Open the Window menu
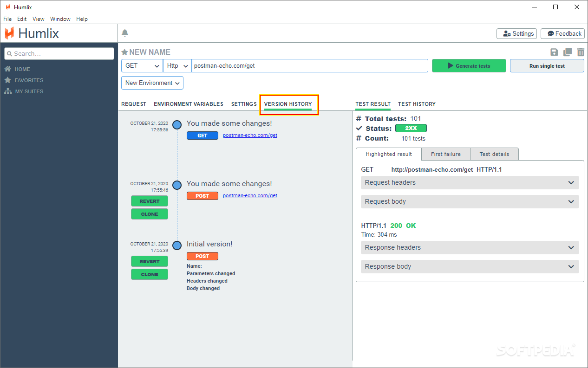Image resolution: width=588 pixels, height=368 pixels. [x=60, y=19]
